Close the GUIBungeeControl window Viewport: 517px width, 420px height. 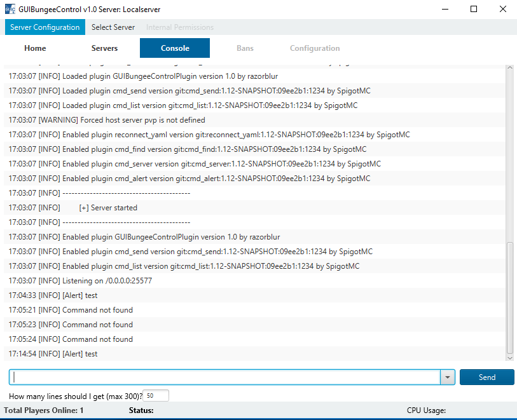pyautogui.click(x=503, y=10)
